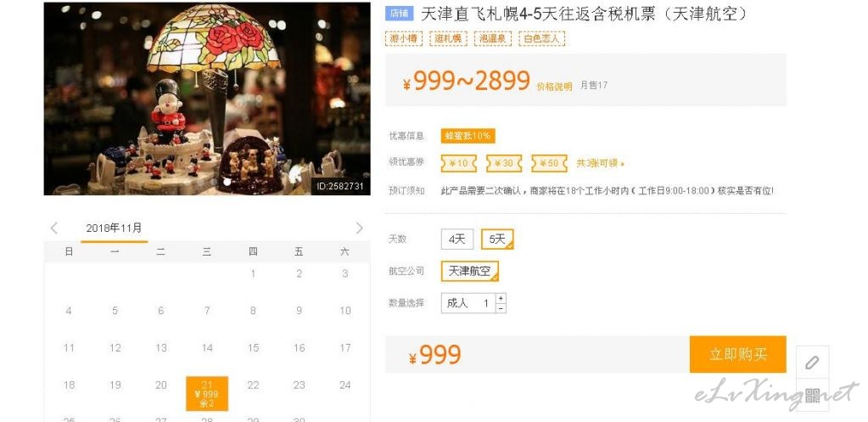
Task: Click the 店铺 shop badge
Action: tap(399, 14)
